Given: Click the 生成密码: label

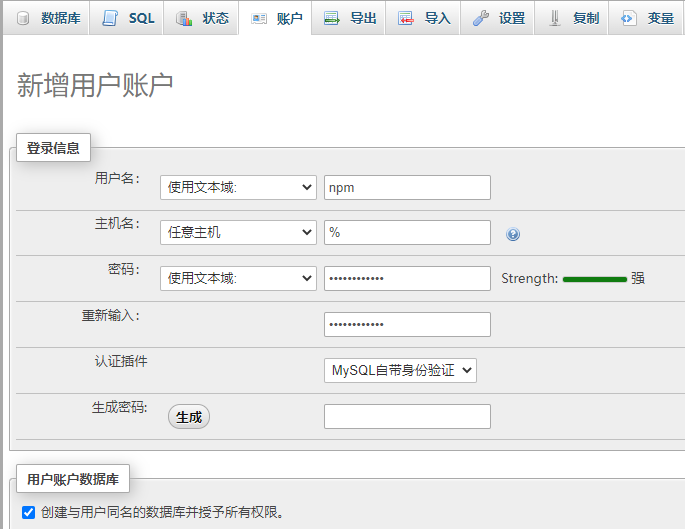Looking at the screenshot, I should tap(120, 407).
